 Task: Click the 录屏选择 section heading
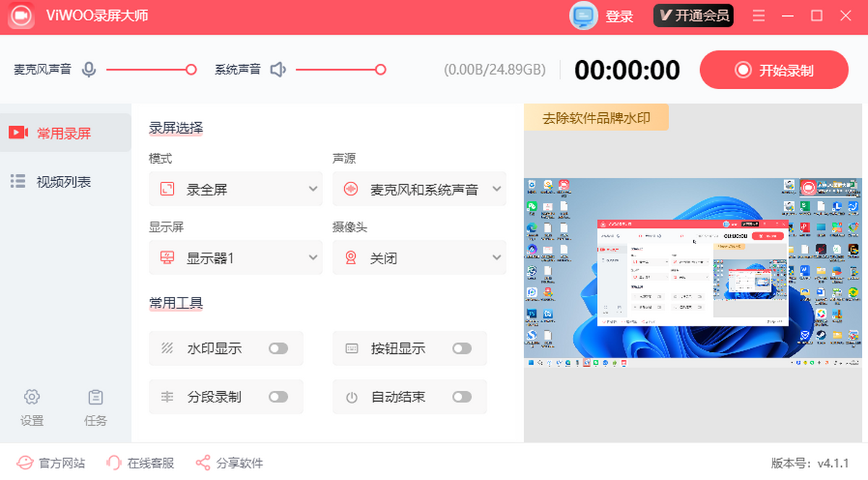coord(176,128)
